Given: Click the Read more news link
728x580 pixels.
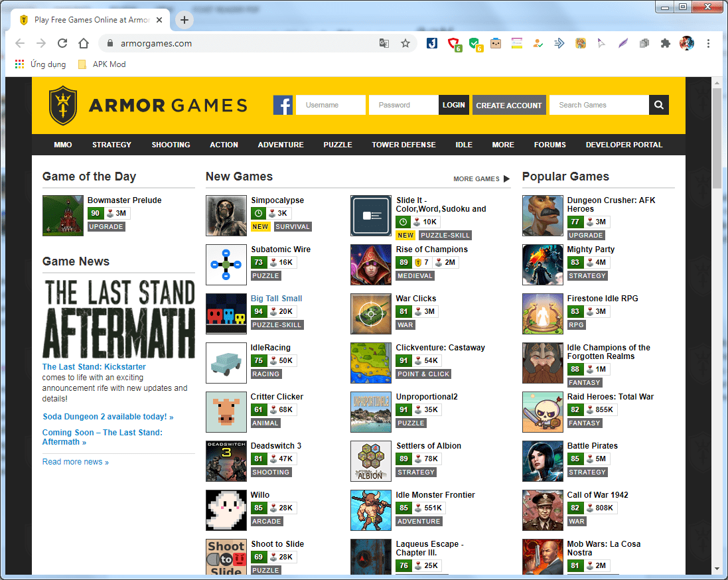Looking at the screenshot, I should click(x=76, y=462).
